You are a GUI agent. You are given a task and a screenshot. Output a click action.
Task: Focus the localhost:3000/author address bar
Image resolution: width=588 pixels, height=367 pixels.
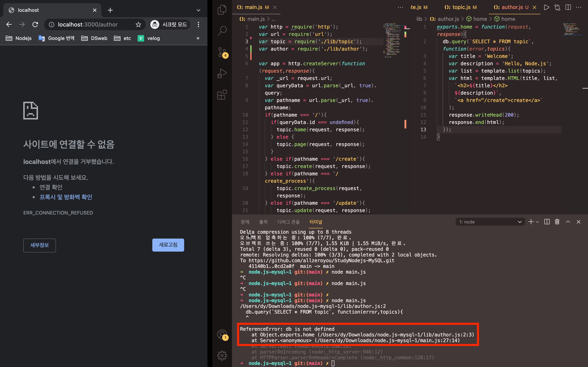click(88, 24)
